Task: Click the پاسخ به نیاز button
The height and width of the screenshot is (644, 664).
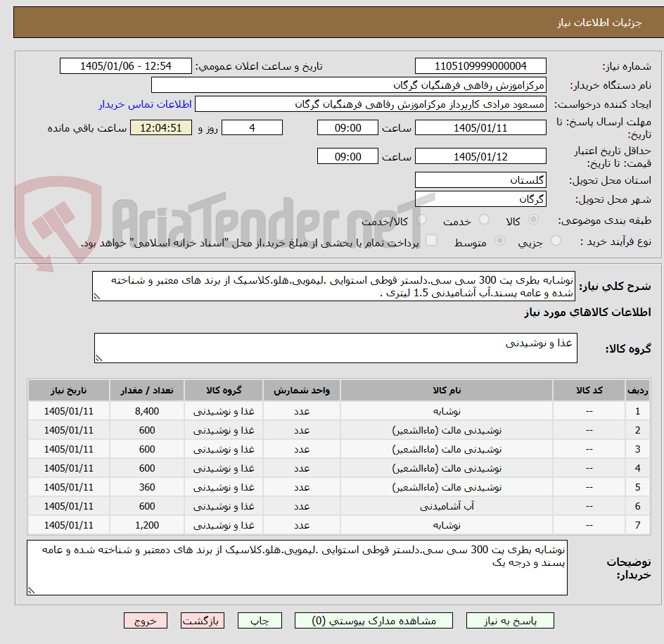Action: (x=510, y=621)
